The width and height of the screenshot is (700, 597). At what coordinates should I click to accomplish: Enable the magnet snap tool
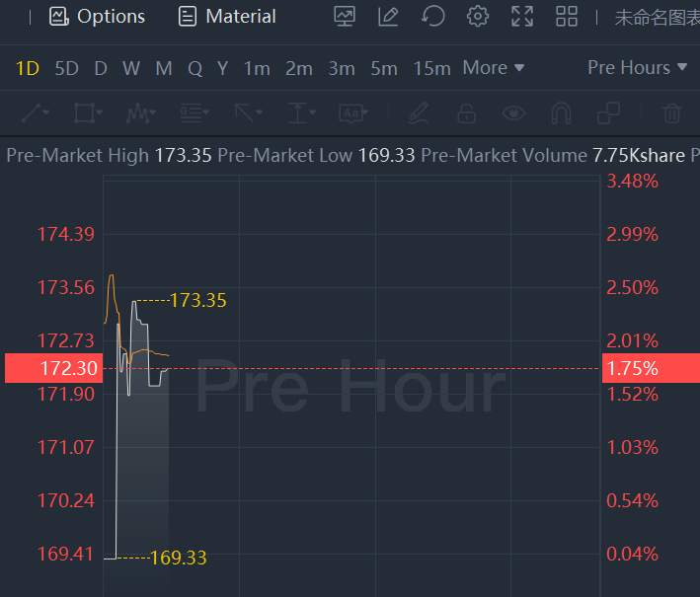(x=561, y=113)
